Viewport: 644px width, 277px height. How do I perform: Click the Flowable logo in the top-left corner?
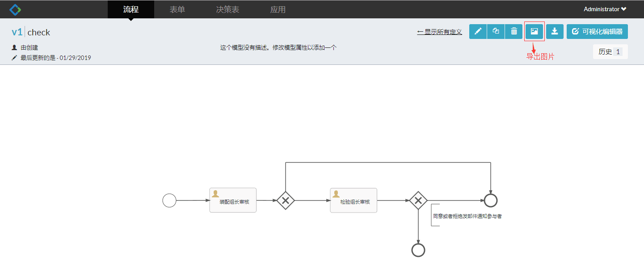coord(14,9)
